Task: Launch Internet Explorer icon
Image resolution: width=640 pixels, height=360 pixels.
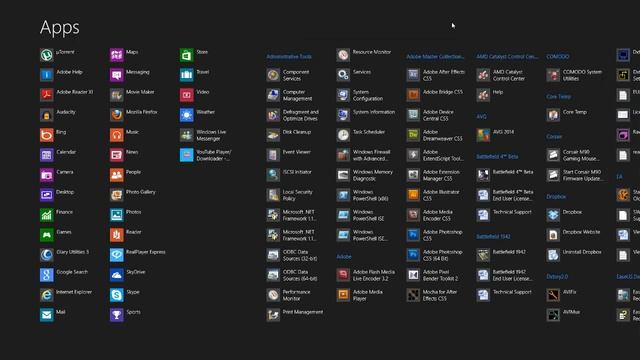Action: [47, 295]
